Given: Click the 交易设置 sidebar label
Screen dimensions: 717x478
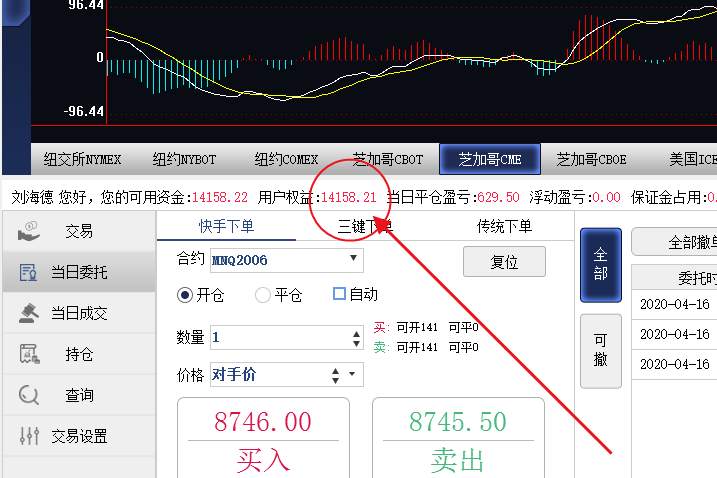Looking at the screenshot, I should [80, 436].
